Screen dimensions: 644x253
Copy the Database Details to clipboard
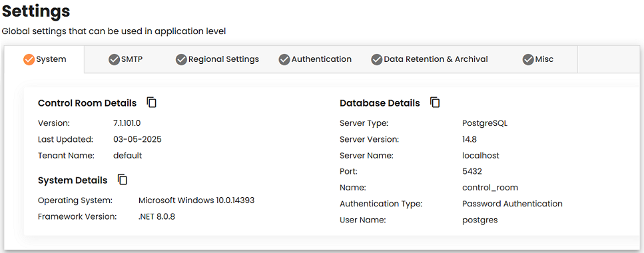pyautogui.click(x=436, y=103)
